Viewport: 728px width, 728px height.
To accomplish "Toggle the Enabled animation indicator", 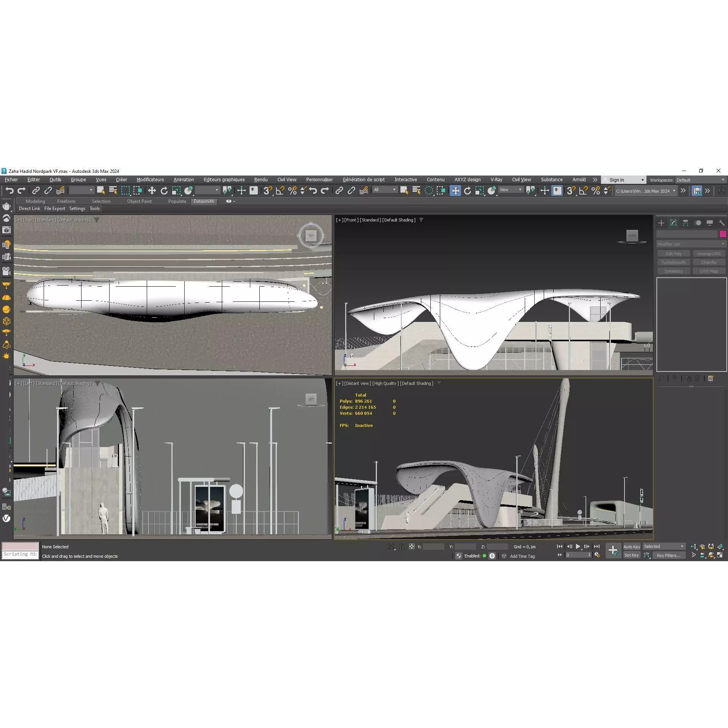I will click(x=484, y=556).
